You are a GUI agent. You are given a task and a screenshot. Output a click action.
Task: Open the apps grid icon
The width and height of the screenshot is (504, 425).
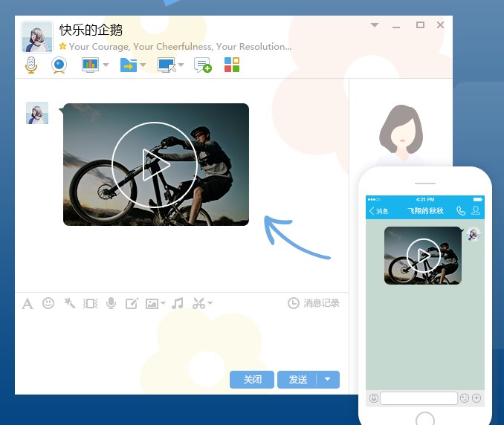[232, 65]
